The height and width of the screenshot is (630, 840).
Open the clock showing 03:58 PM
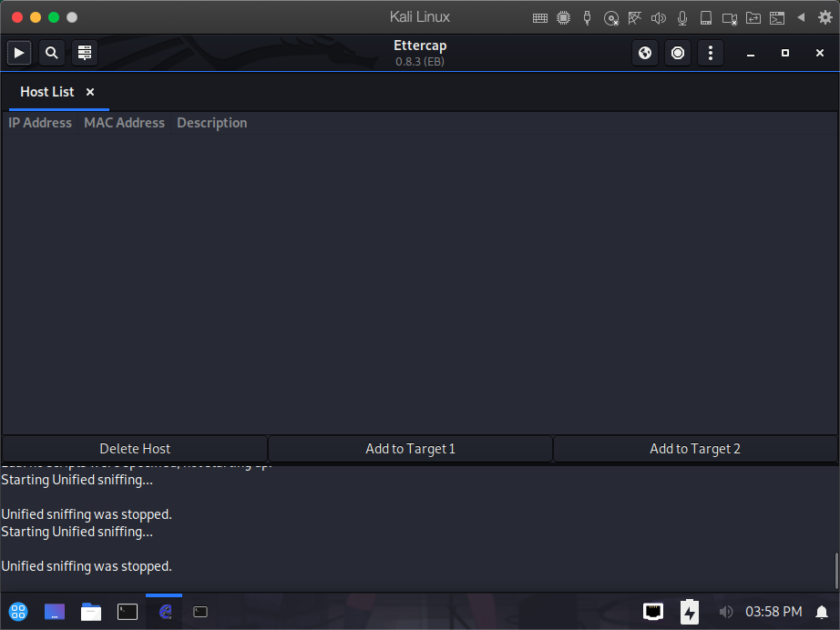tap(773, 611)
